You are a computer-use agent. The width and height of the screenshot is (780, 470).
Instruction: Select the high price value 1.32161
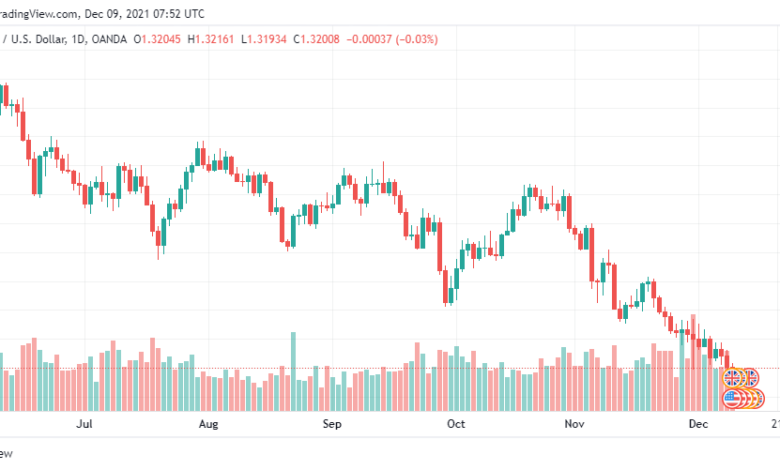pos(214,39)
